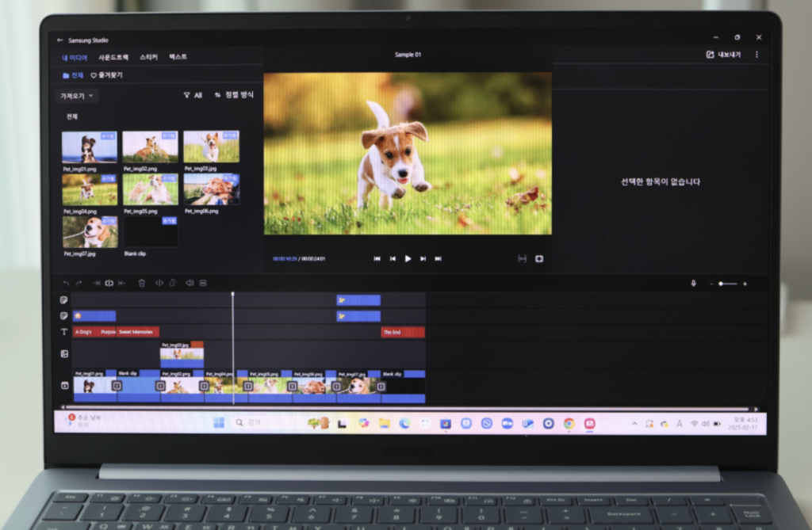Image resolution: width=812 pixels, height=530 pixels.
Task: Zoom in the timeline with the plus icon
Action: 745,284
